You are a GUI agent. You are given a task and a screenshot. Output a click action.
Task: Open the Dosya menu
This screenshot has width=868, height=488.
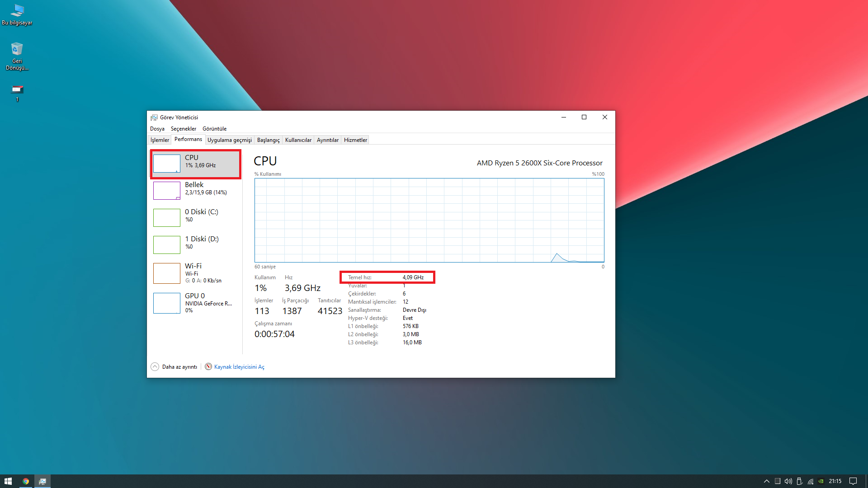[x=157, y=129]
